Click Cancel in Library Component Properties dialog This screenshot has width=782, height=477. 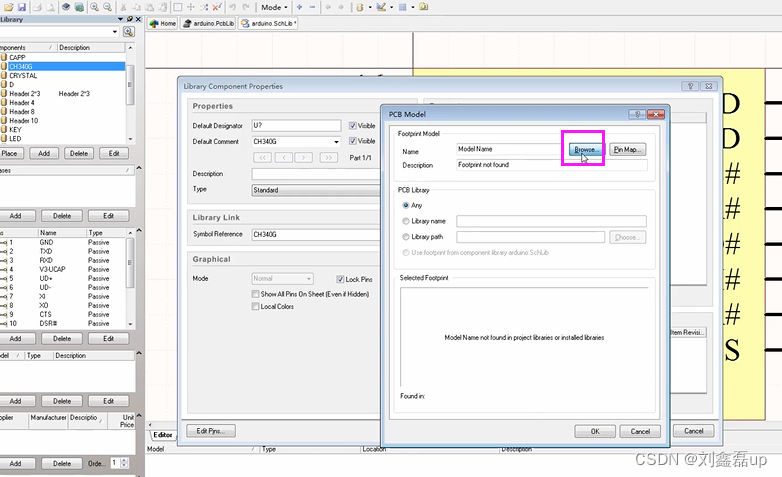coord(693,431)
